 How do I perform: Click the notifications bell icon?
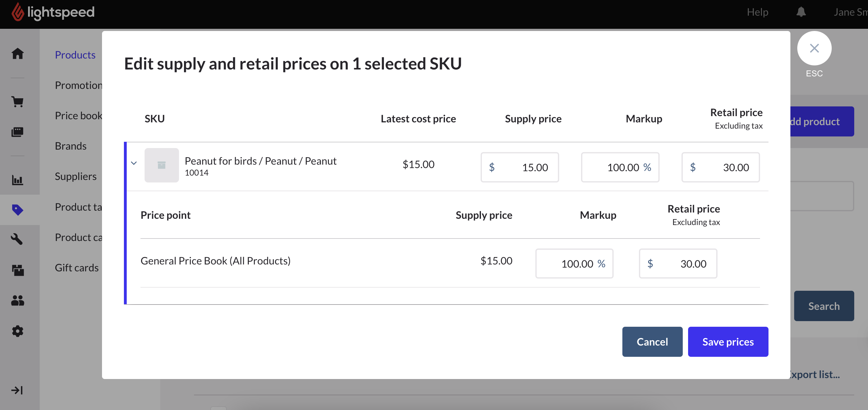click(801, 12)
